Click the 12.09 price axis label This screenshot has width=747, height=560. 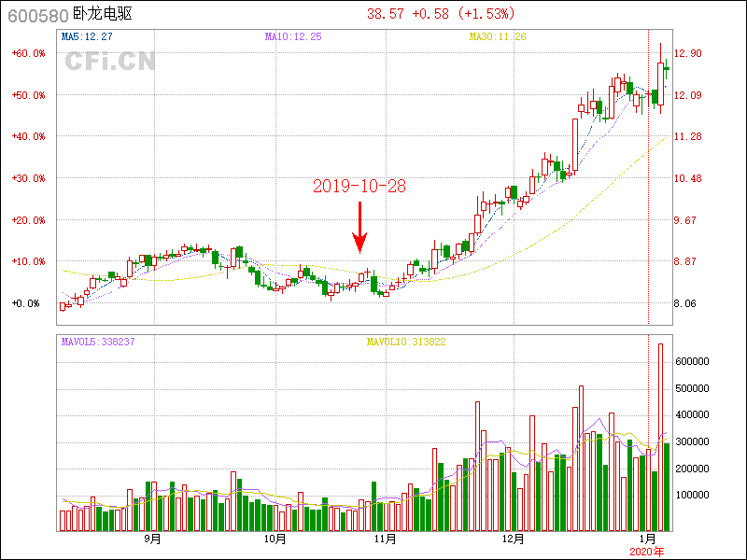point(688,95)
